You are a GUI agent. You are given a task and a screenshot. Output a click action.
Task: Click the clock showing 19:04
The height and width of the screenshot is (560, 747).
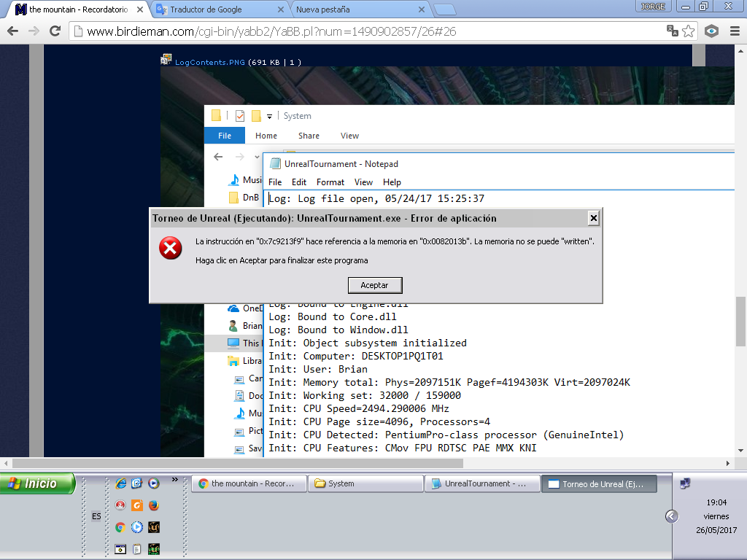[x=716, y=502]
